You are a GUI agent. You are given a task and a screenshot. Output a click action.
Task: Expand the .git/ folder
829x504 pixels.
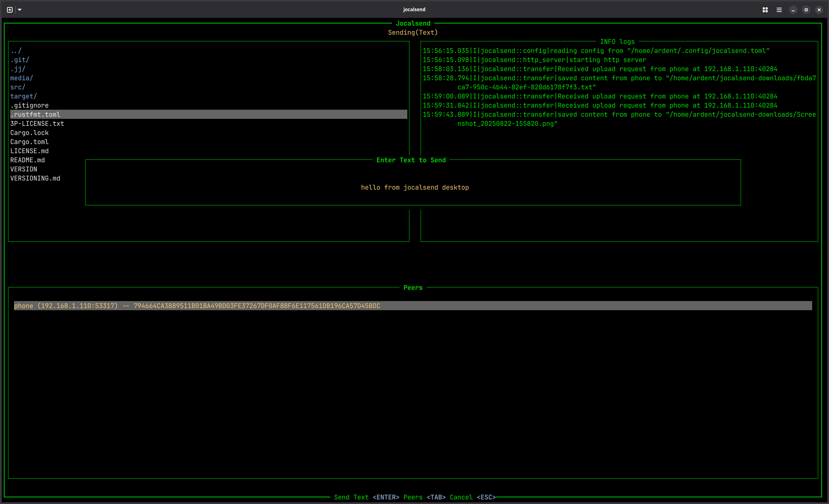point(20,60)
